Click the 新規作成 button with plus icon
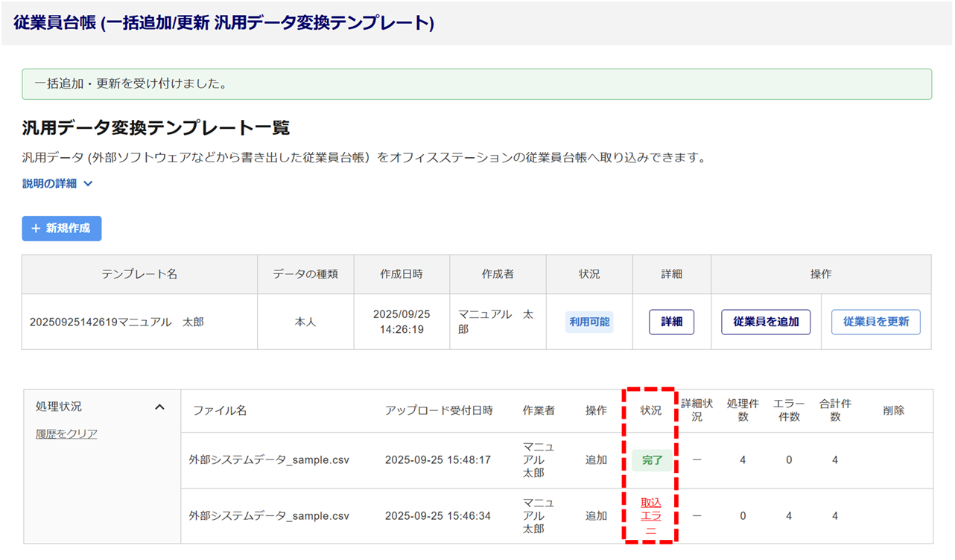 pos(62,229)
